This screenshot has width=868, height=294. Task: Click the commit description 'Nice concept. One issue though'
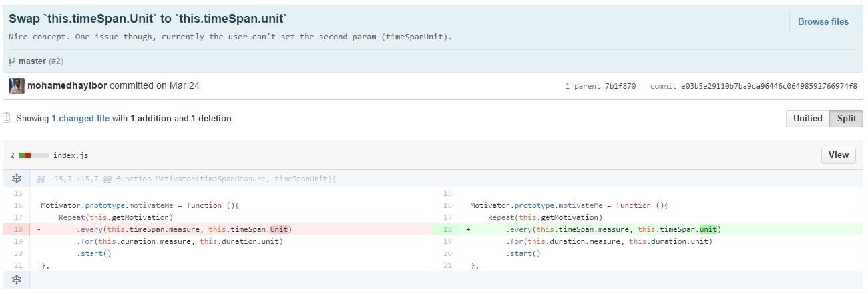[230, 37]
